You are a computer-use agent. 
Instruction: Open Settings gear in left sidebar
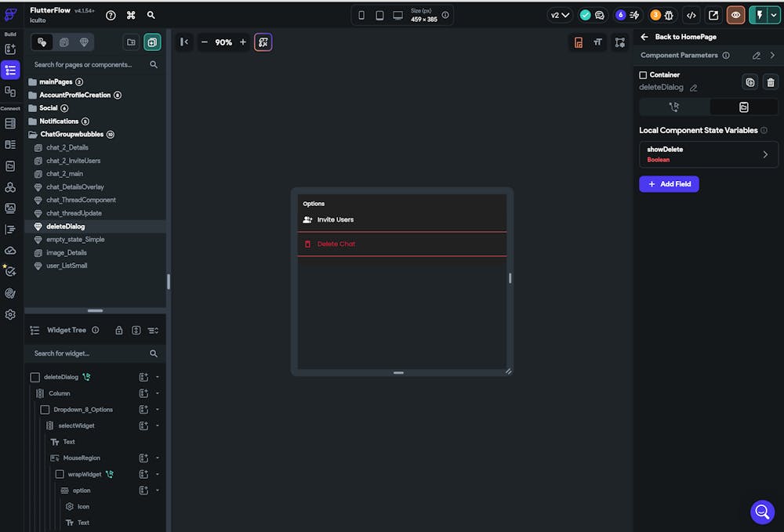click(x=10, y=314)
